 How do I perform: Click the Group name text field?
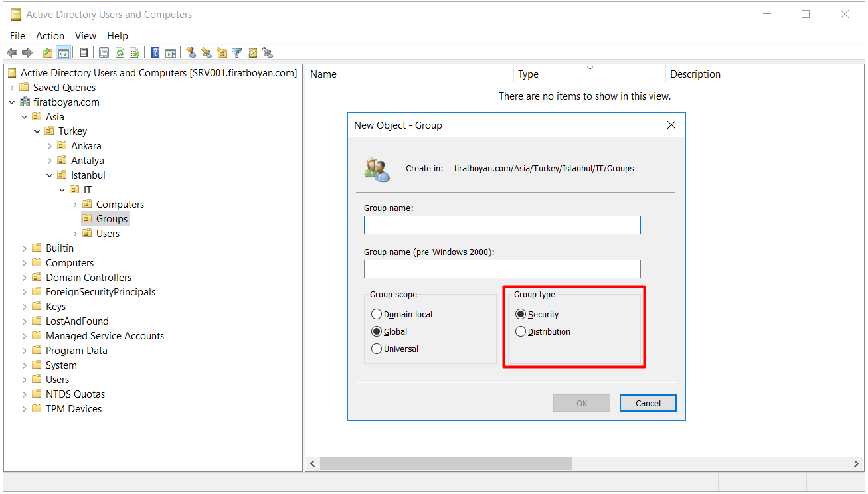(x=502, y=225)
